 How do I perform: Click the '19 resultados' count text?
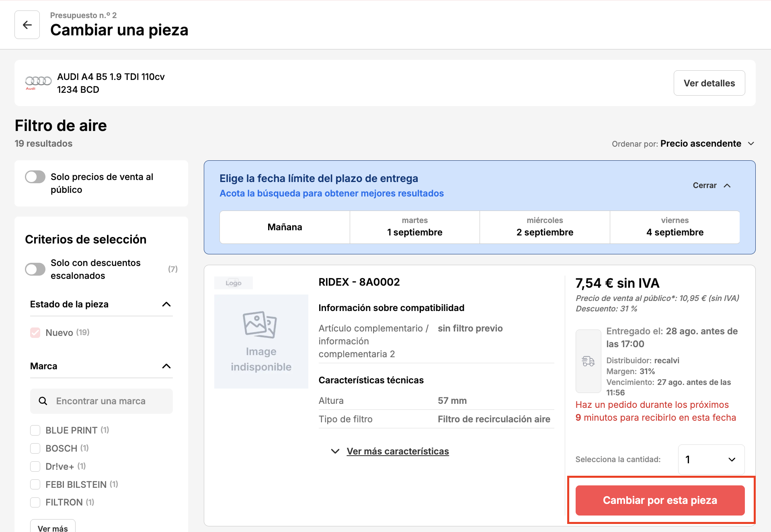(43, 143)
